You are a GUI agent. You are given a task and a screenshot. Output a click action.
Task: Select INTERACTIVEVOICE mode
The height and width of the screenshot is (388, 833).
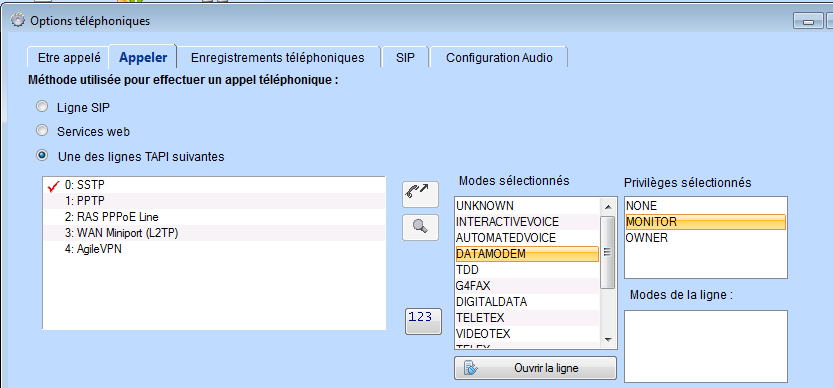coord(527,222)
